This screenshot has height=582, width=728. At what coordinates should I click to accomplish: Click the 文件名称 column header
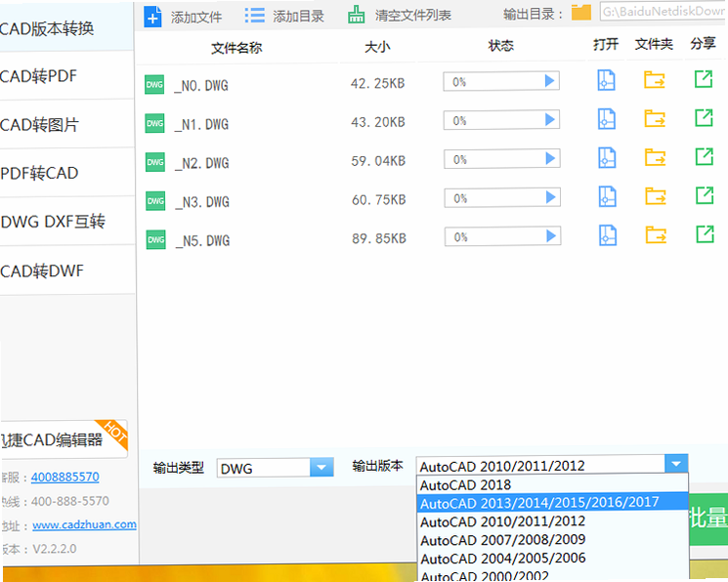pyautogui.click(x=236, y=47)
